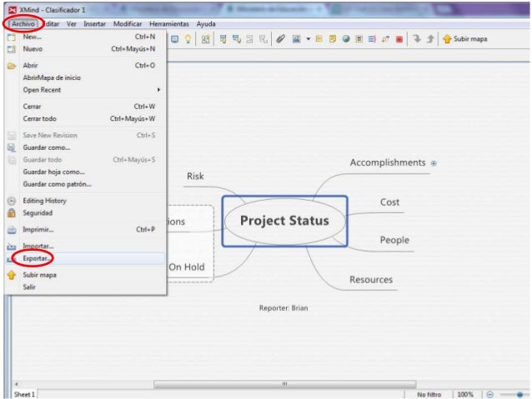This screenshot has height=399, width=532.
Task: Open the Modificar menu
Action: [x=128, y=23]
